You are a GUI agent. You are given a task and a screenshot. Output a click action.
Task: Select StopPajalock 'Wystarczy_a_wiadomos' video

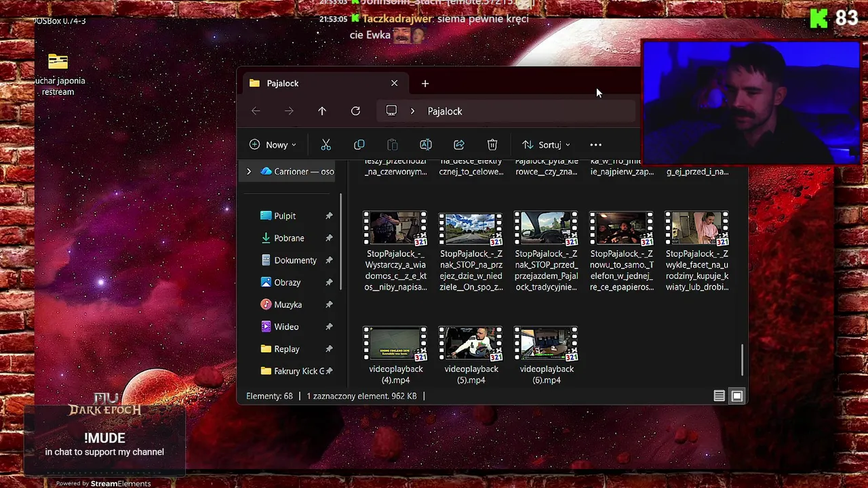point(395,252)
